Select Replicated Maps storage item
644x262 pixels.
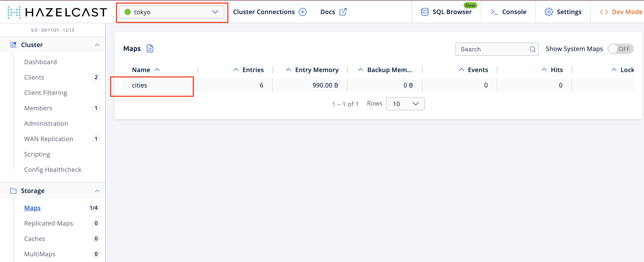49,223
